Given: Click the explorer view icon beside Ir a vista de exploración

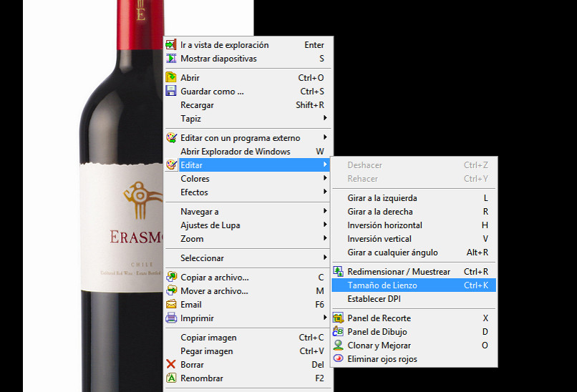Looking at the screenshot, I should tap(171, 45).
